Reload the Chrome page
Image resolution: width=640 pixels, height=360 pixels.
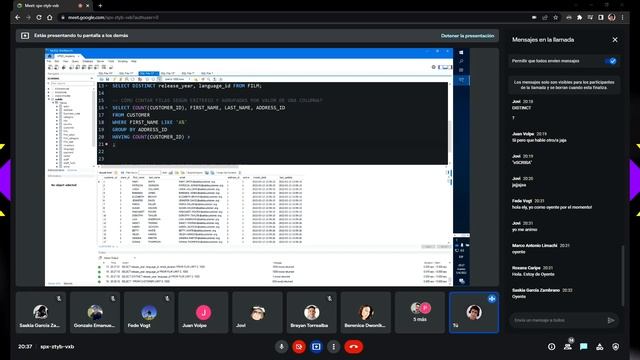tap(39, 18)
